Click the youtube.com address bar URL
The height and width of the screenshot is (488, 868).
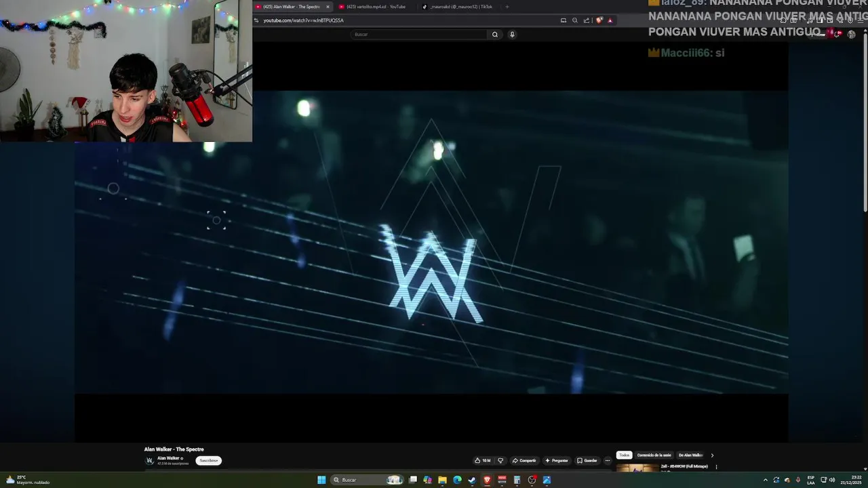(303, 20)
